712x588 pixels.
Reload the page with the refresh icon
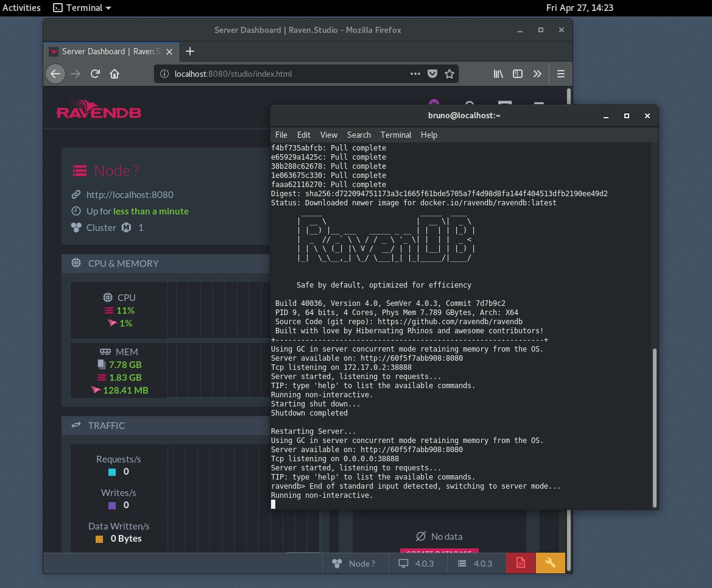(95, 73)
